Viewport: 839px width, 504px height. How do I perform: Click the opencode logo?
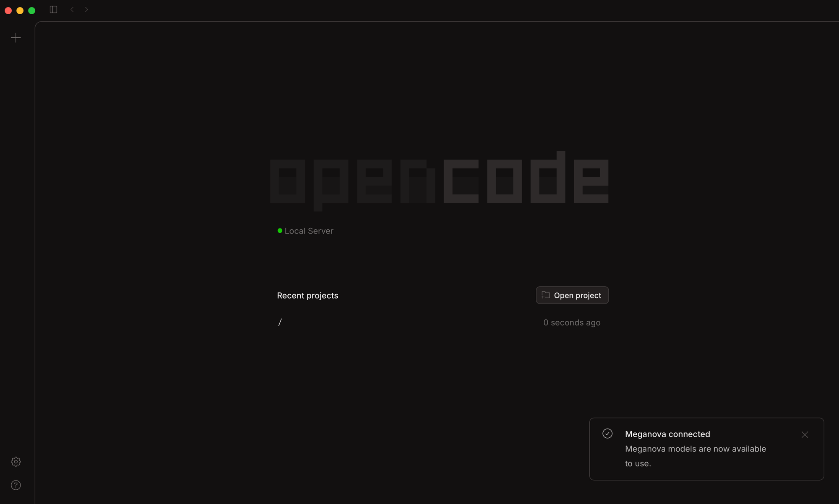439,180
